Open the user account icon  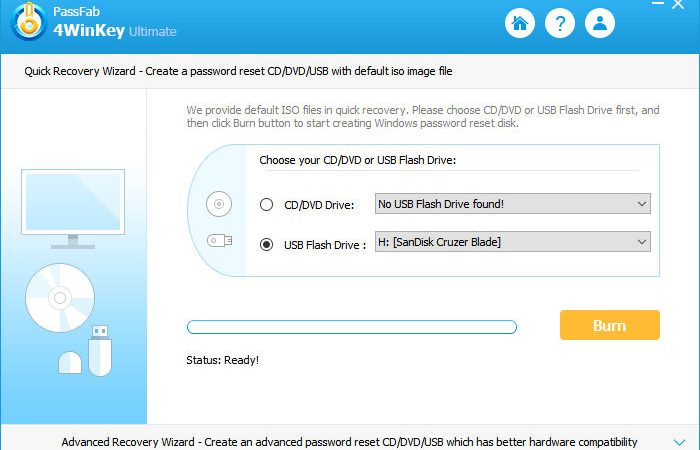click(600, 23)
